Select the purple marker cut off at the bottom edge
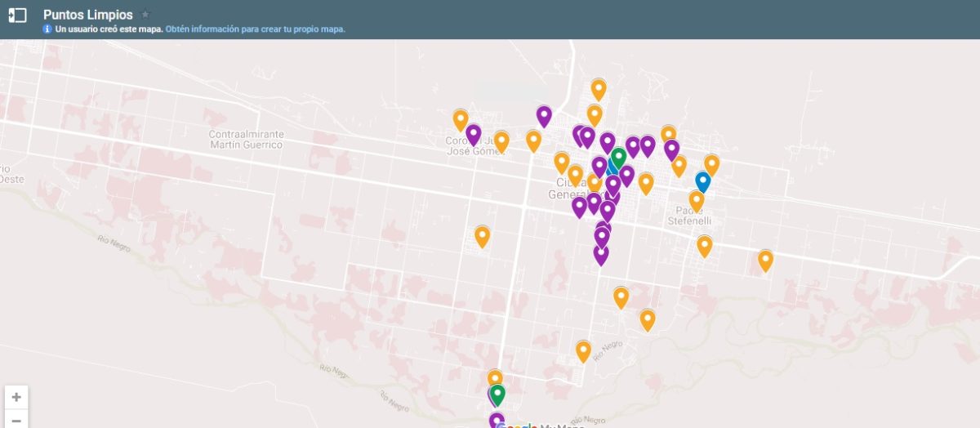Viewport: 980px width, 428px height. 497,421
